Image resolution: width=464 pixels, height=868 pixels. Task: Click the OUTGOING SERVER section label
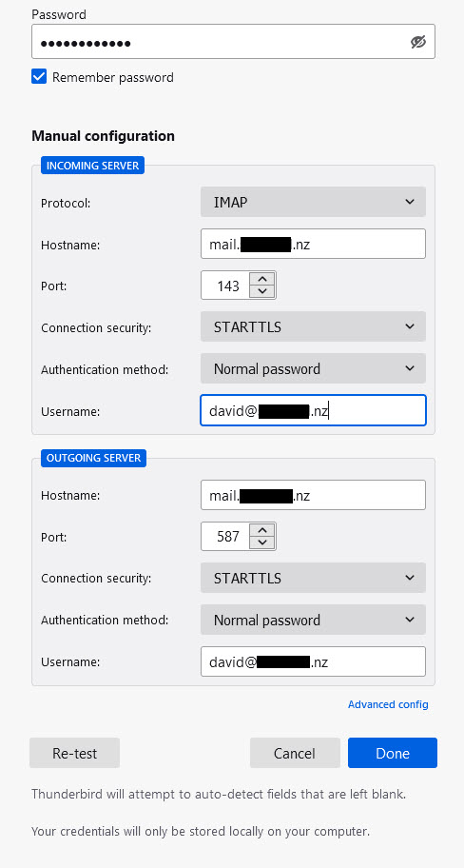point(93,458)
